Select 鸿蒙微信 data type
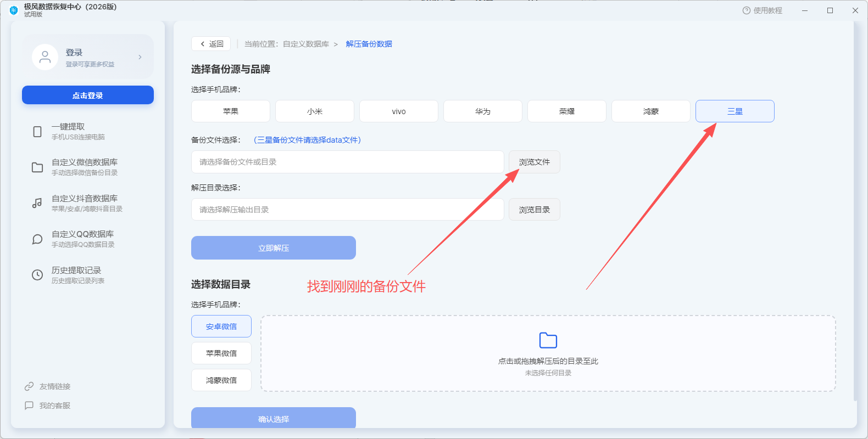 (x=221, y=380)
